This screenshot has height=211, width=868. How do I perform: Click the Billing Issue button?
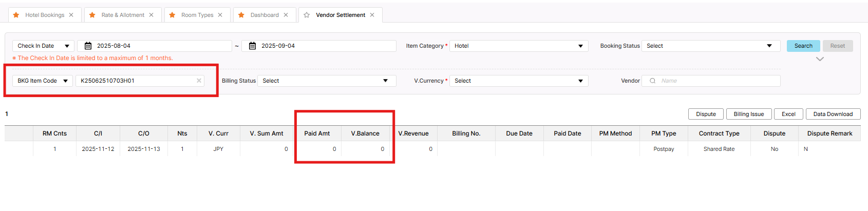coord(748,114)
